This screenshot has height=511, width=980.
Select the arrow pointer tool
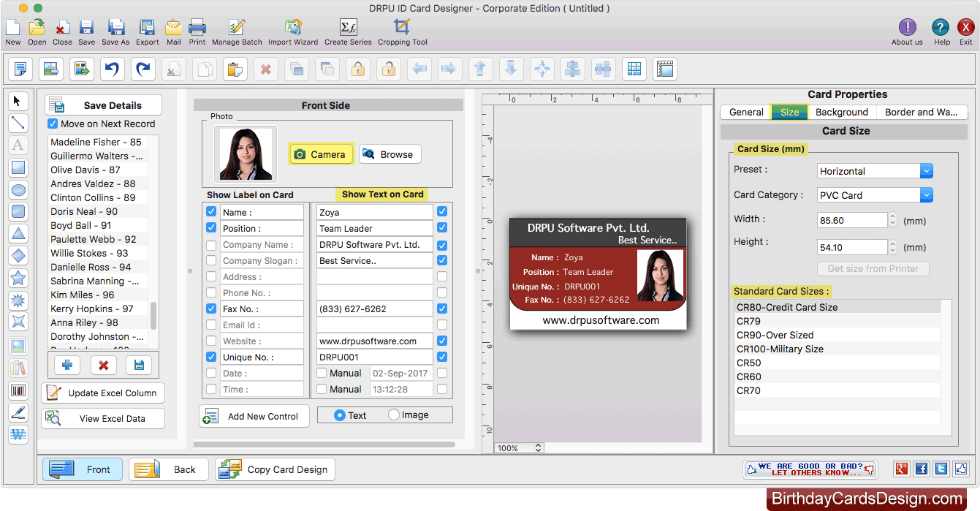click(18, 101)
